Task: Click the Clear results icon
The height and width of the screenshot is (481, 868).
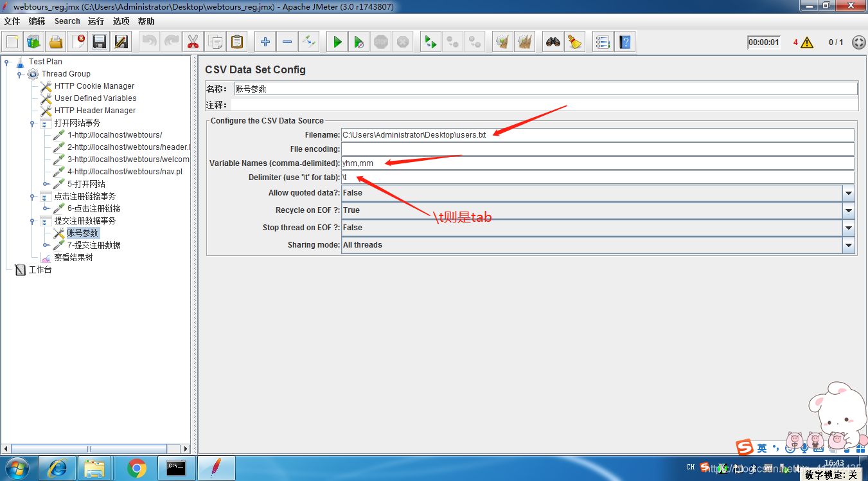Action: coord(503,42)
